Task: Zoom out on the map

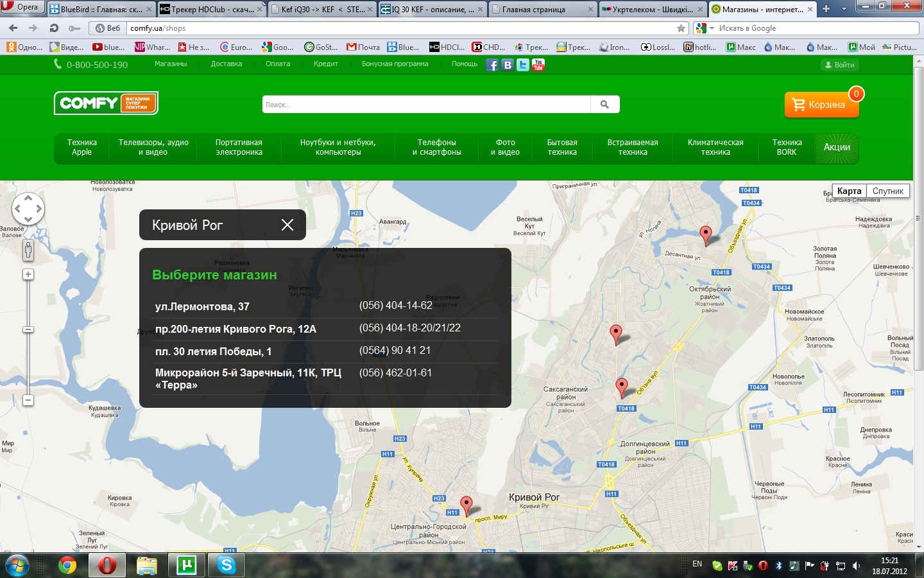Action: 28,400
